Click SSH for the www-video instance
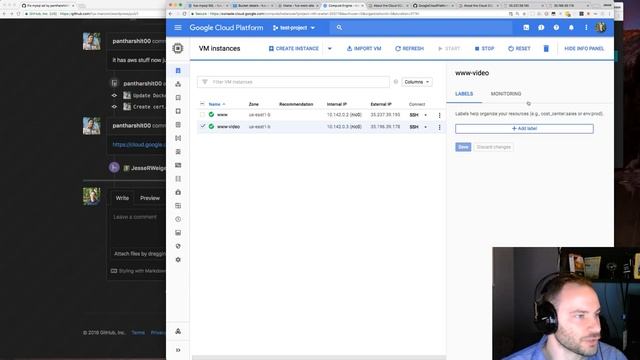This screenshot has width=640, height=360. click(414, 127)
